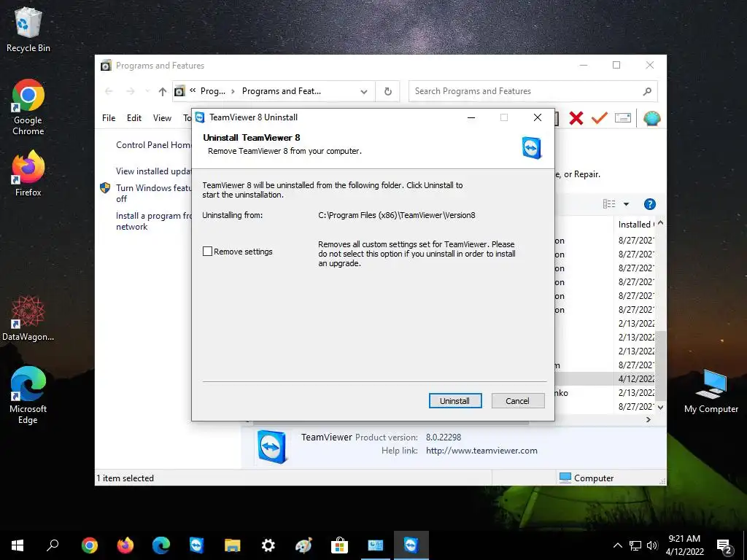This screenshot has width=747, height=560.
Task: Open Firefox desktop shortcut
Action: 28,174
